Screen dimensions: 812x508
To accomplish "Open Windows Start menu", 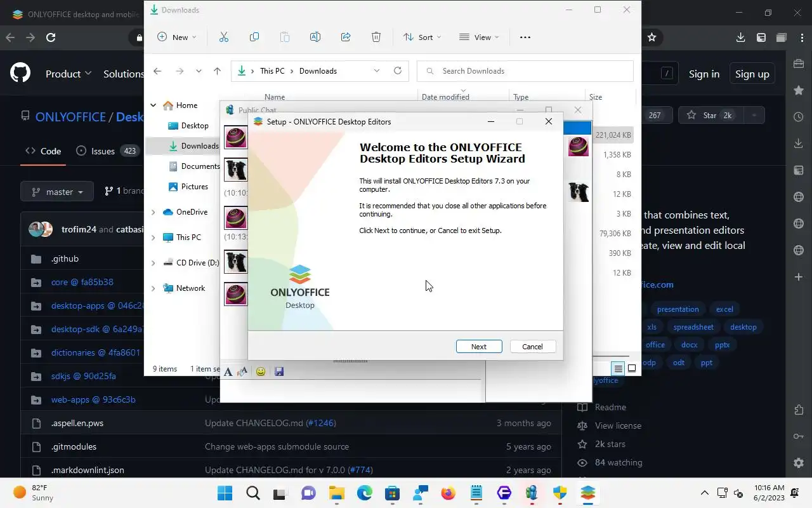I will tap(225, 493).
